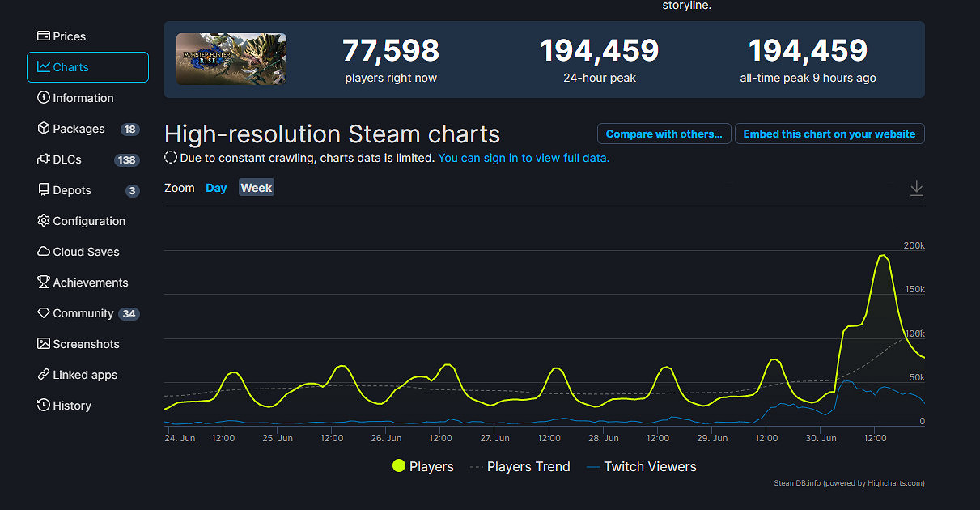Image resolution: width=980 pixels, height=510 pixels.
Task: Switch chart zoom to Day
Action: tap(216, 188)
